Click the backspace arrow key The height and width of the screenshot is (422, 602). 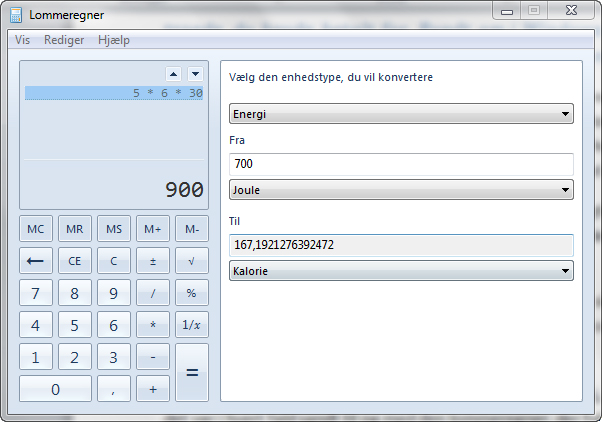click(x=36, y=262)
